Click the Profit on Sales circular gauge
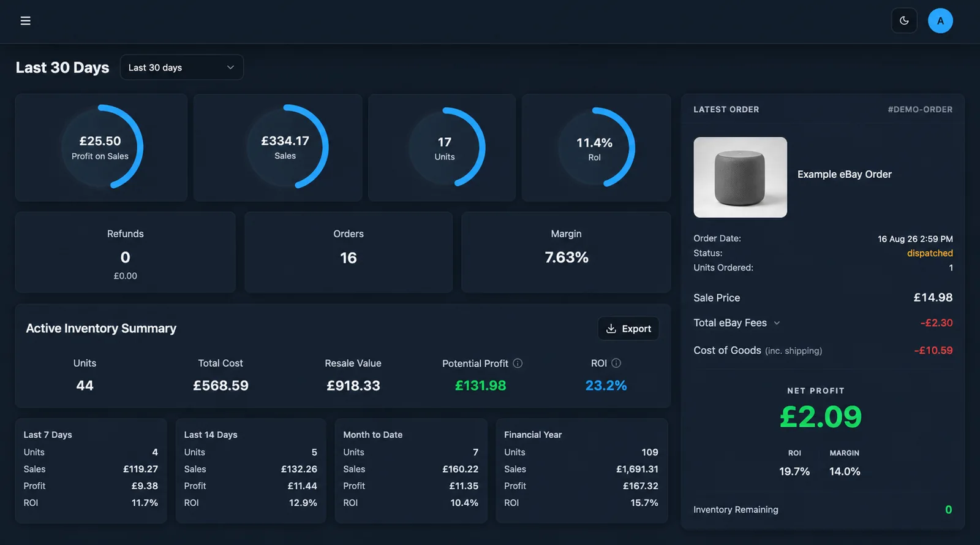The width and height of the screenshot is (980, 545). (x=101, y=147)
